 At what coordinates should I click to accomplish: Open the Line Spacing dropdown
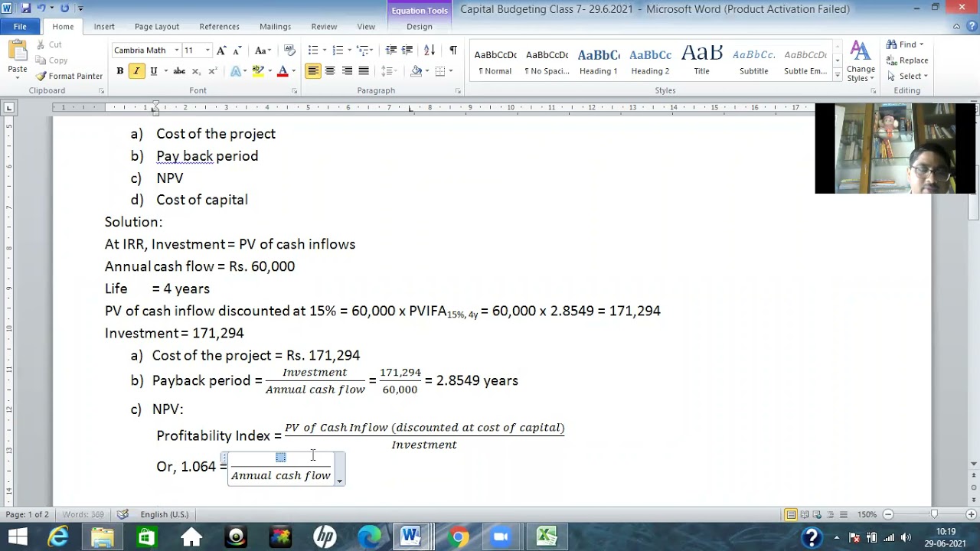390,71
